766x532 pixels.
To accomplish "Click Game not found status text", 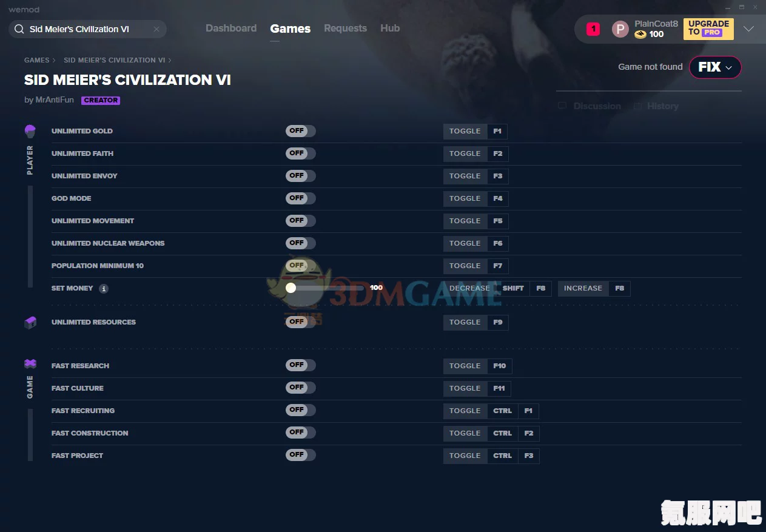I will [650, 67].
